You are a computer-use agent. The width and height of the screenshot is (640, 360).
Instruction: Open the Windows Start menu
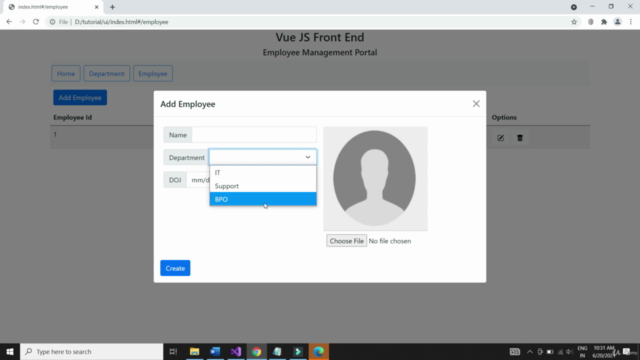(10, 351)
